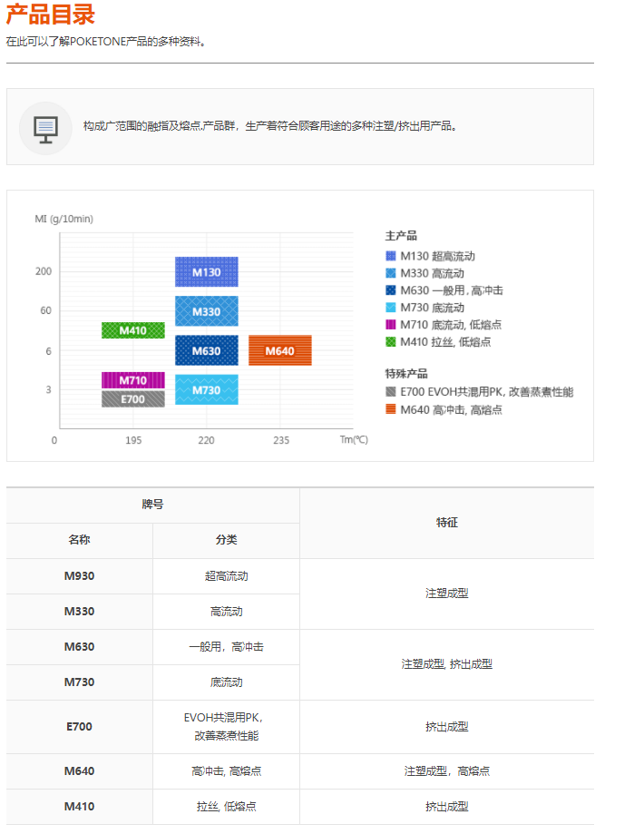Click legend text 'M630 一般用, 高冲击'

tap(452, 289)
